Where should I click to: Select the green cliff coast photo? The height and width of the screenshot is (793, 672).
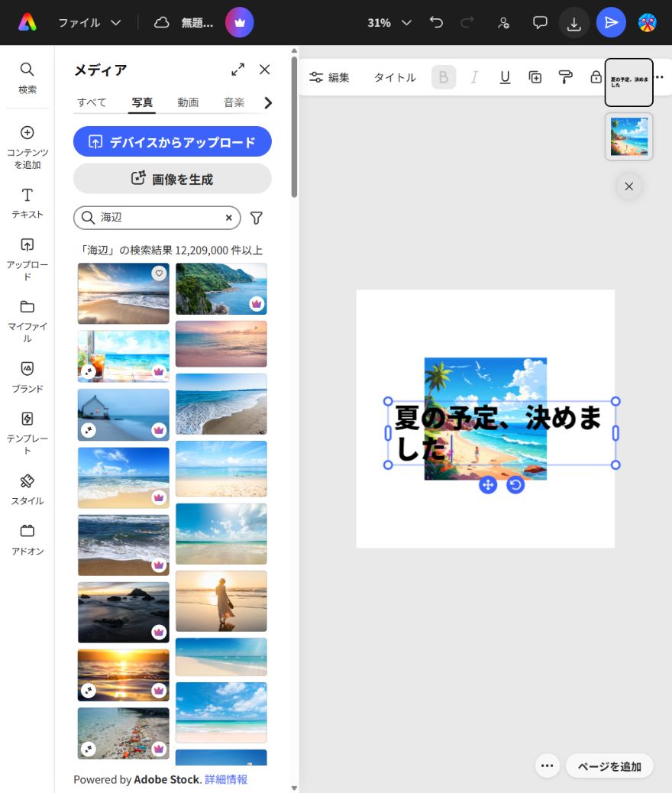point(221,289)
